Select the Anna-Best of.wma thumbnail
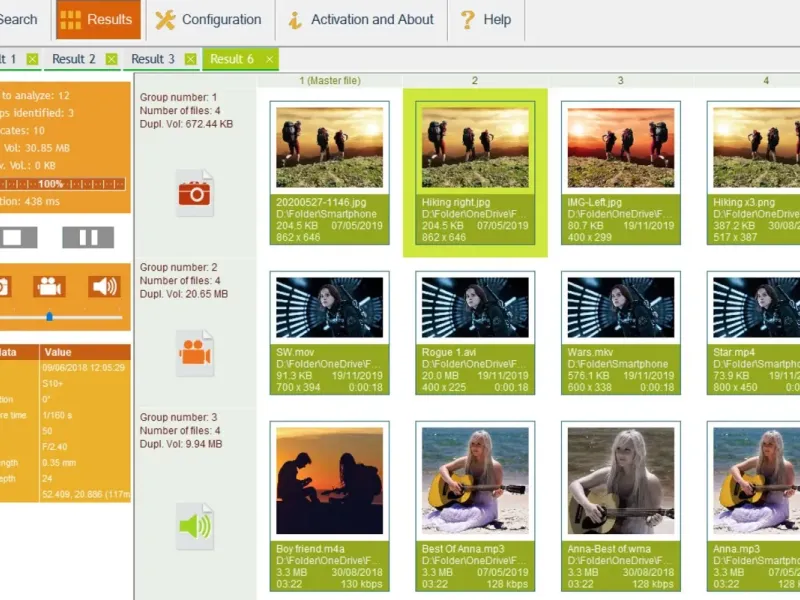Viewport: 800px width, 600px height. 621,481
